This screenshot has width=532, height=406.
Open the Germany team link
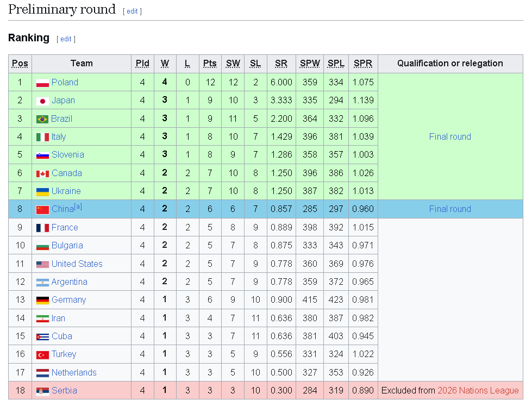(69, 300)
